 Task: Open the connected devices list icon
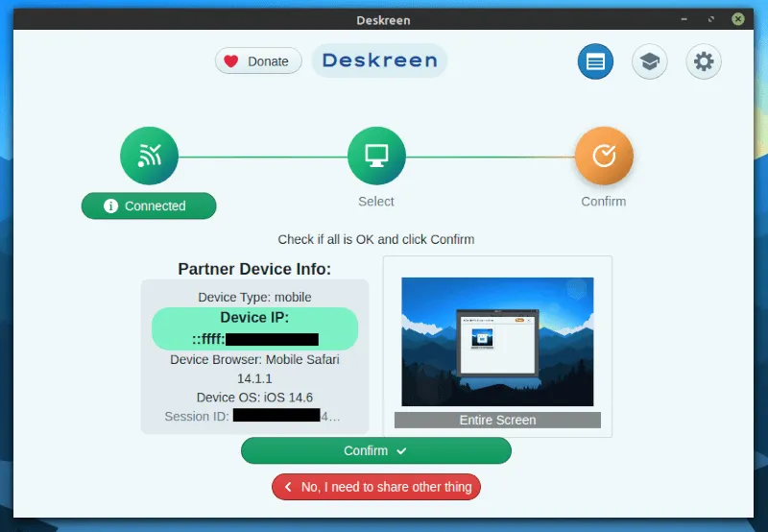point(595,62)
